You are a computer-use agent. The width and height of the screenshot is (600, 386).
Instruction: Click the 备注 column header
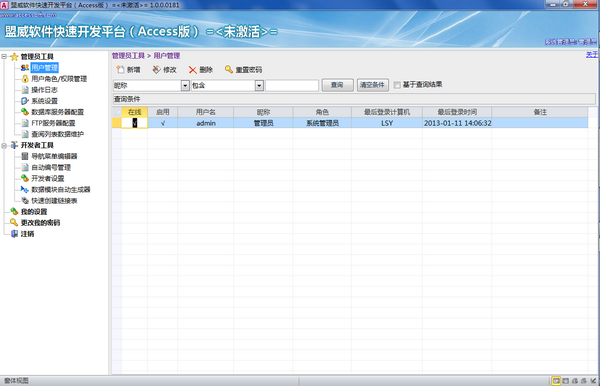(x=540, y=112)
